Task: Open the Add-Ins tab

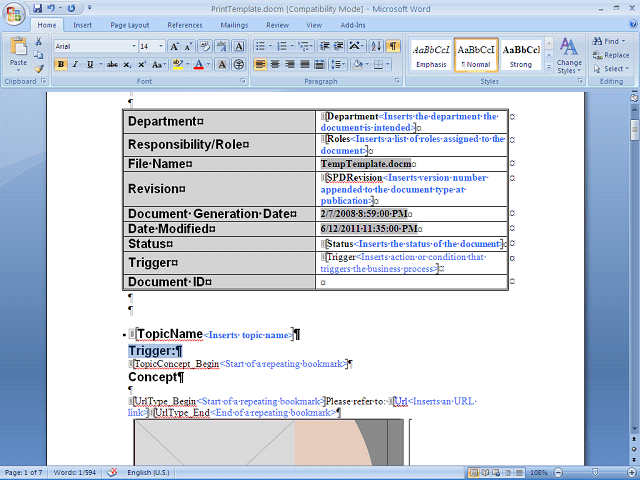Action: click(x=353, y=25)
